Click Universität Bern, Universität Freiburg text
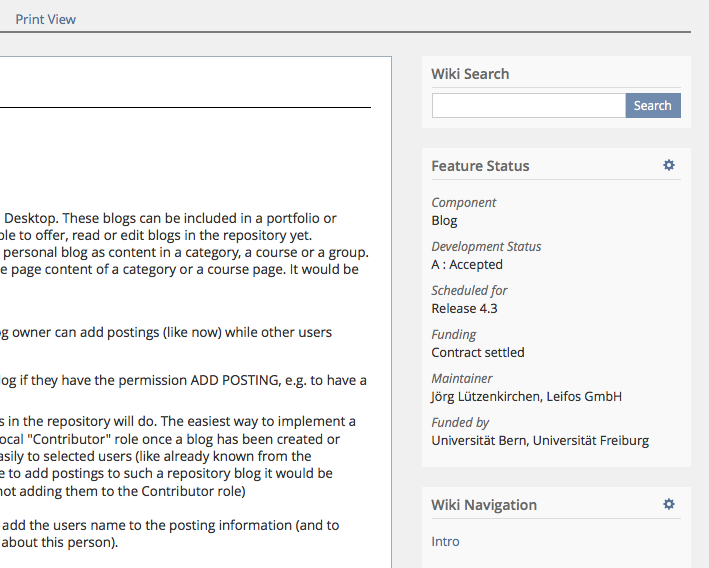This screenshot has height=568, width=709. pyautogui.click(x=540, y=440)
